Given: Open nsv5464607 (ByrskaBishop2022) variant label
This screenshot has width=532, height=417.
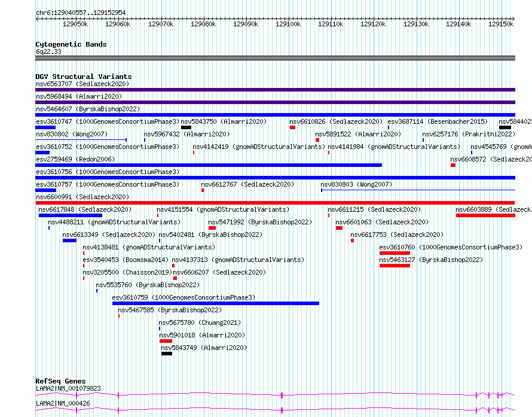Looking at the screenshot, I should point(88,109).
